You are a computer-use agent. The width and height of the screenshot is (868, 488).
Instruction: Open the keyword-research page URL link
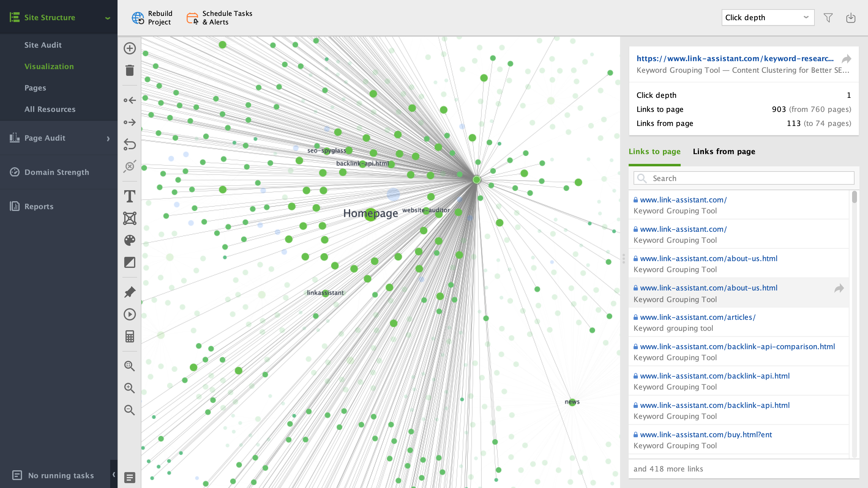[735, 59]
